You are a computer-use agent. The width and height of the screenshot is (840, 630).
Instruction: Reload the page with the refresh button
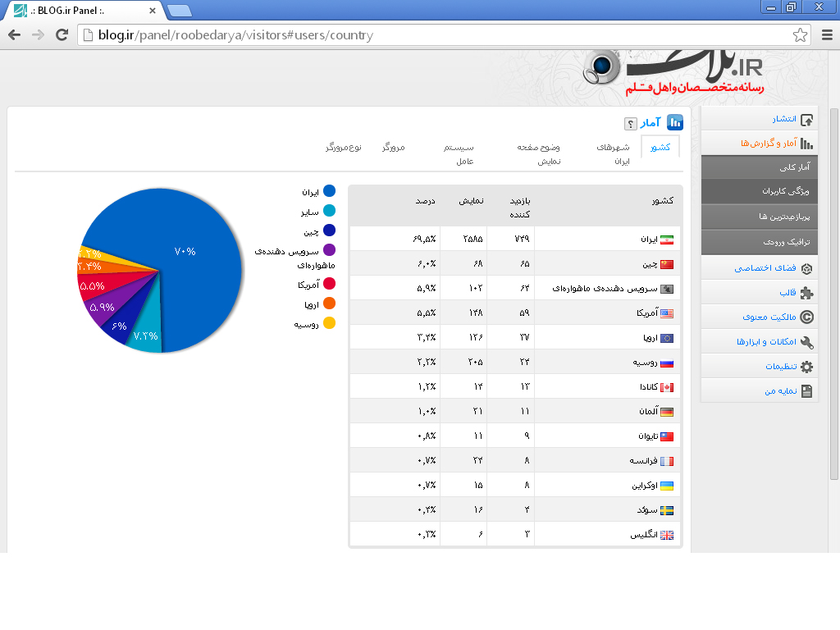[x=62, y=34]
